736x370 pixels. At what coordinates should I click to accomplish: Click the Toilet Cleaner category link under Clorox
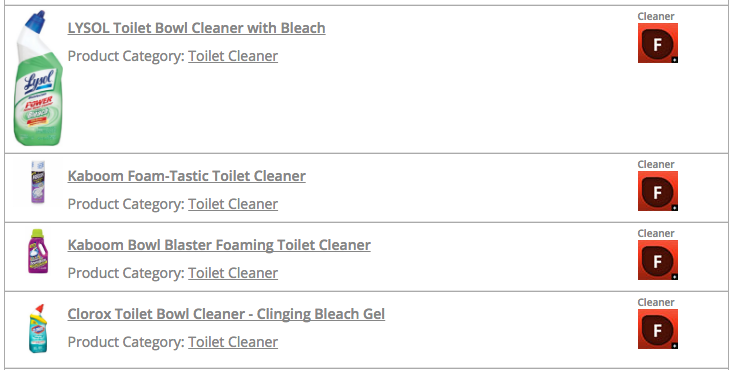tap(233, 342)
